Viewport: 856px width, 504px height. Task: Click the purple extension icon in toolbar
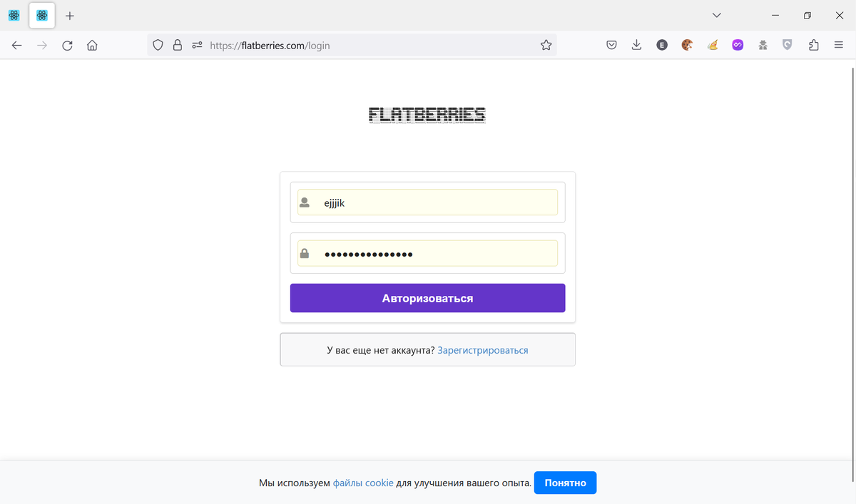click(x=738, y=46)
